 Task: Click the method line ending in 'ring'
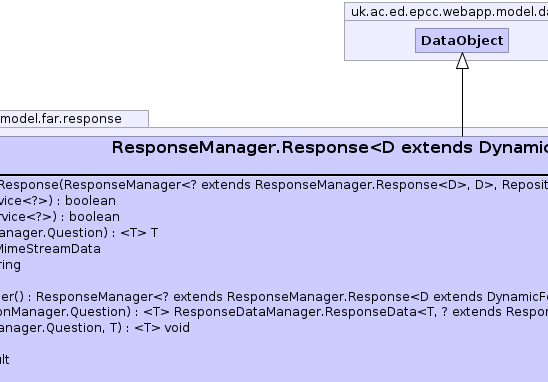10,265
